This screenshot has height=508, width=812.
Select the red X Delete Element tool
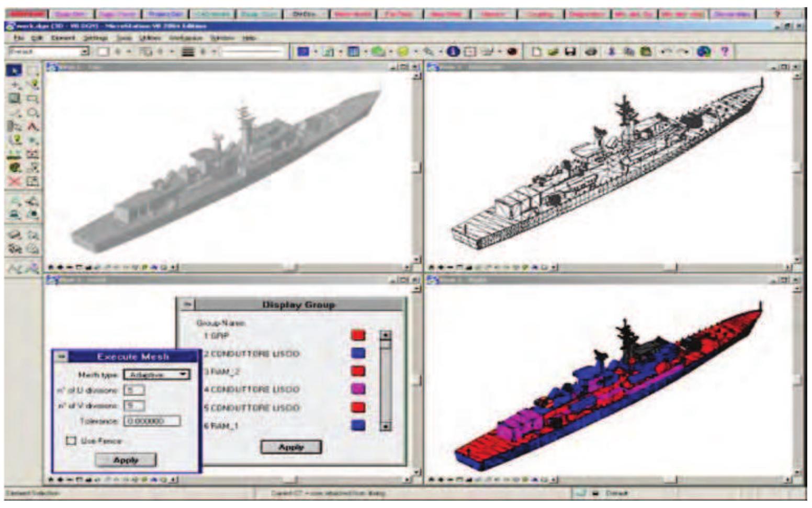(15, 182)
